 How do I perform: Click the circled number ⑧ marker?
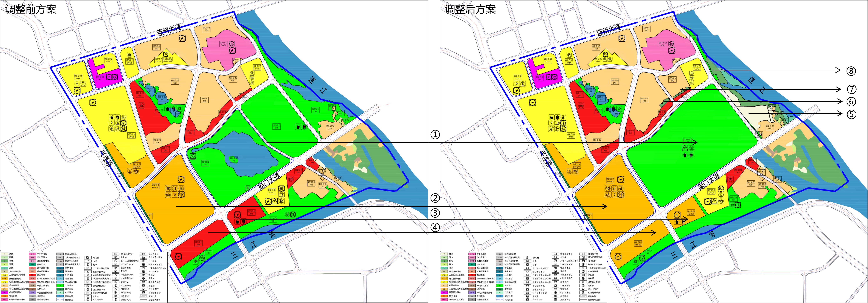pos(851,71)
